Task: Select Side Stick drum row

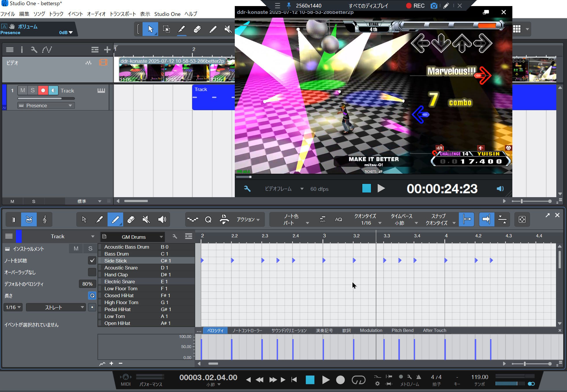Action: [x=146, y=260]
